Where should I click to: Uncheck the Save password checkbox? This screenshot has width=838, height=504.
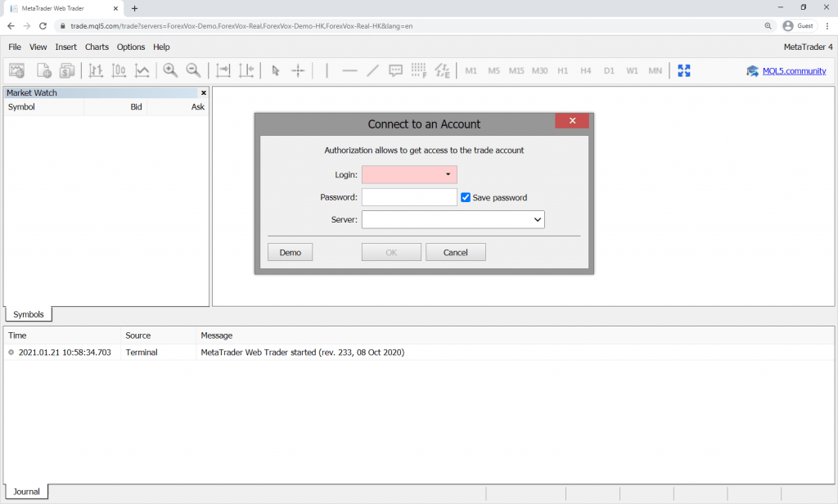[x=466, y=197]
